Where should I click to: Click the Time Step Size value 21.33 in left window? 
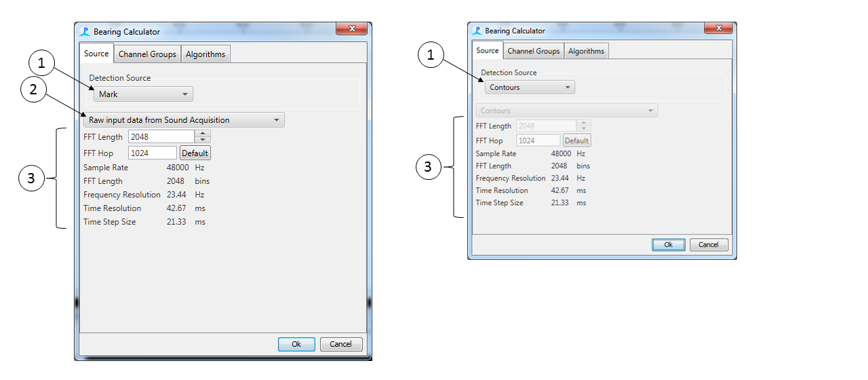pyautogui.click(x=176, y=222)
